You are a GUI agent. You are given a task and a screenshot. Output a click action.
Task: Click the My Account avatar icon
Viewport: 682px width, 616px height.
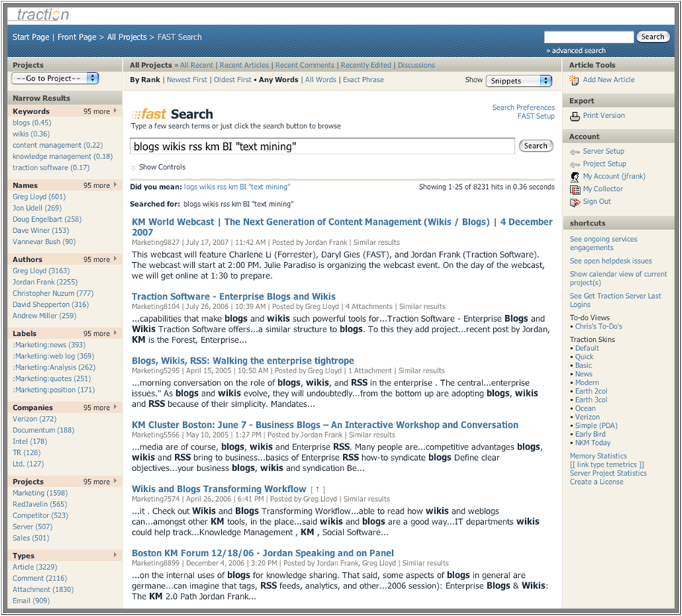point(574,177)
